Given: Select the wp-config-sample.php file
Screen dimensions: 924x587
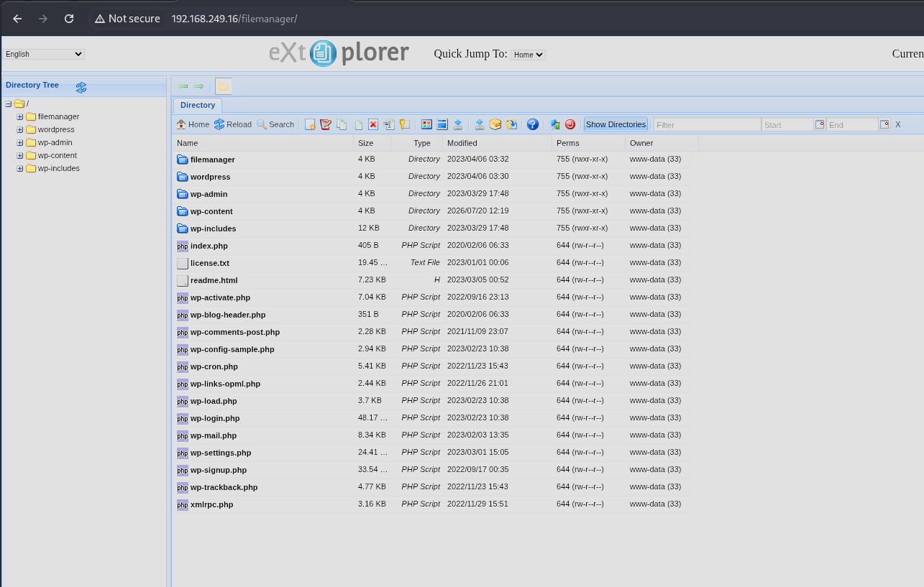Looking at the screenshot, I should coord(431,349).
